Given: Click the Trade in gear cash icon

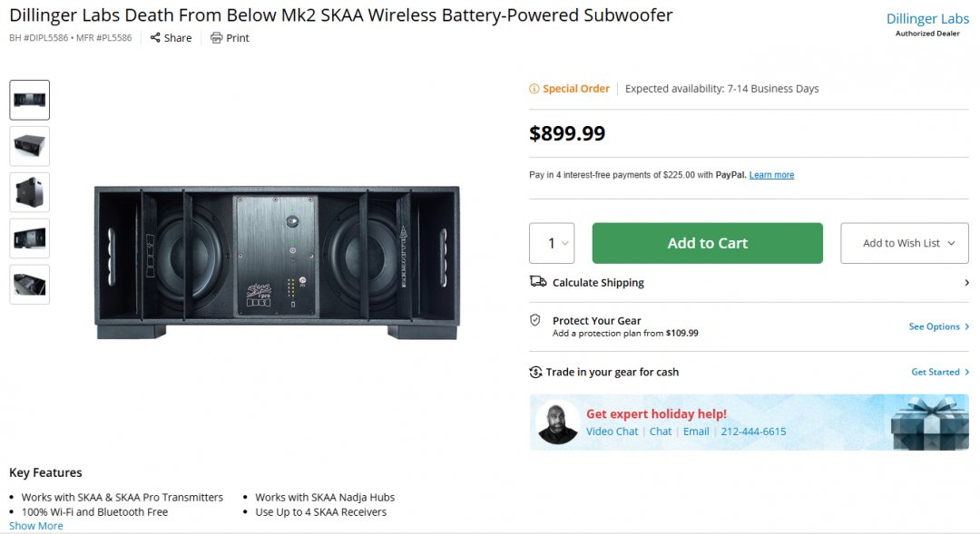Looking at the screenshot, I should [x=535, y=373].
